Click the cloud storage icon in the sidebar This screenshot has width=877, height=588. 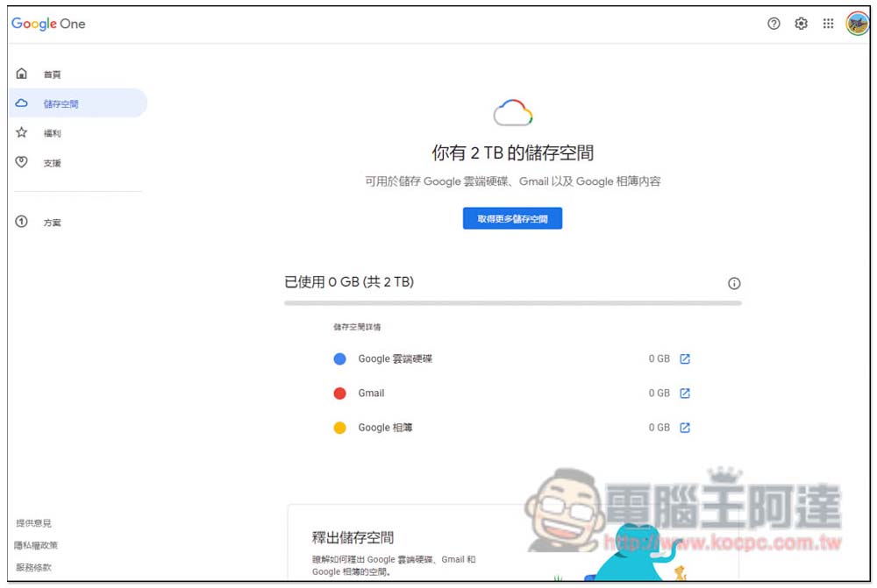(21, 103)
